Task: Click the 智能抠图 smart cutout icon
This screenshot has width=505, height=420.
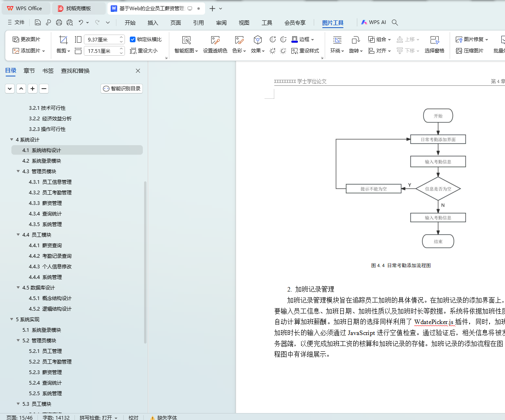Action: click(x=186, y=40)
